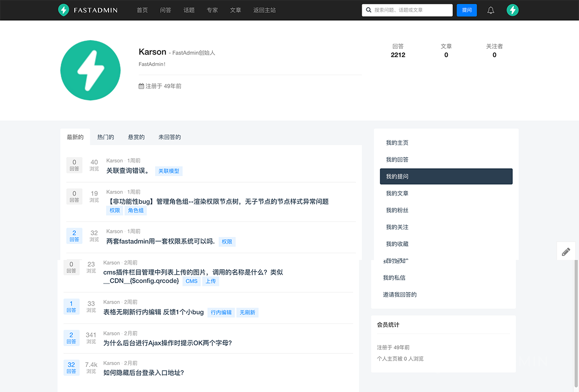
Task: Open the question 如何隐藏后台登录入口地址?
Action: click(143, 373)
